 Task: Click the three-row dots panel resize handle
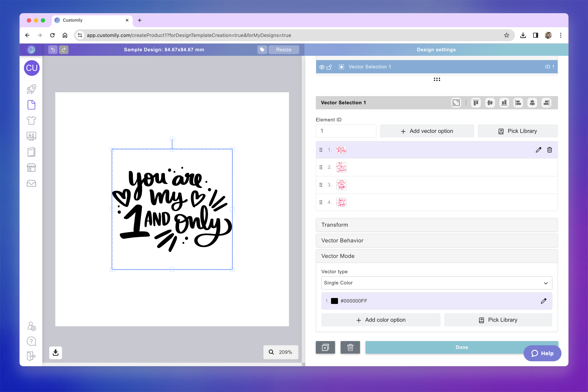[x=437, y=79]
